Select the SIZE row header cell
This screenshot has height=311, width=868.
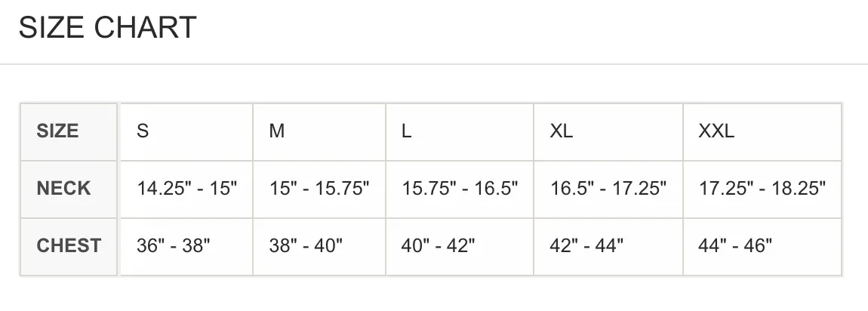(69, 131)
